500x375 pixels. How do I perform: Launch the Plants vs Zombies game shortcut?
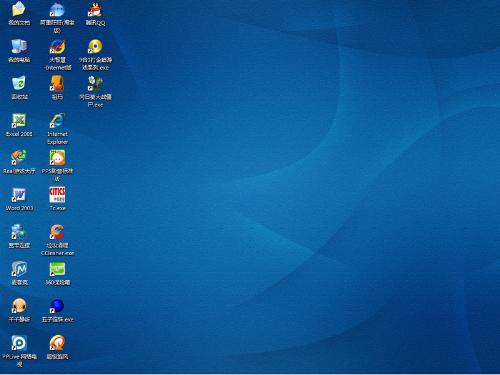[95, 83]
